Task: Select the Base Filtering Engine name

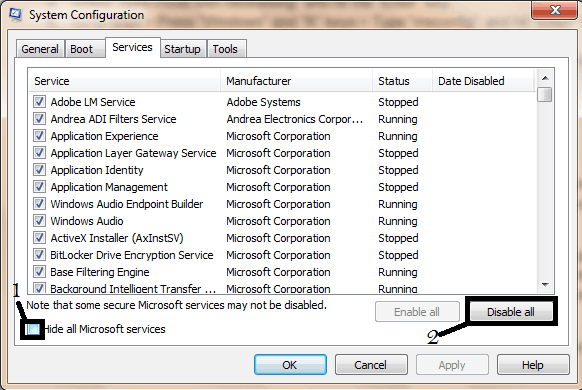Action: tap(100, 272)
